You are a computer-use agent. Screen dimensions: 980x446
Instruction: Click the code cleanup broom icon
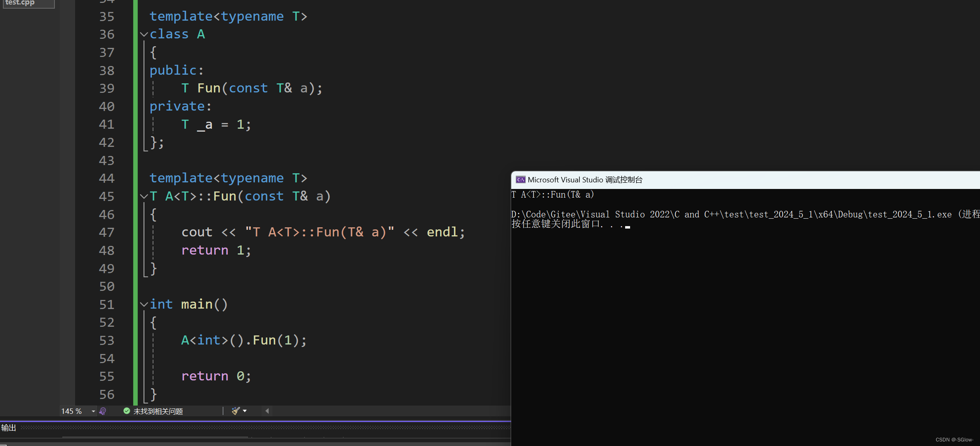coord(236,411)
